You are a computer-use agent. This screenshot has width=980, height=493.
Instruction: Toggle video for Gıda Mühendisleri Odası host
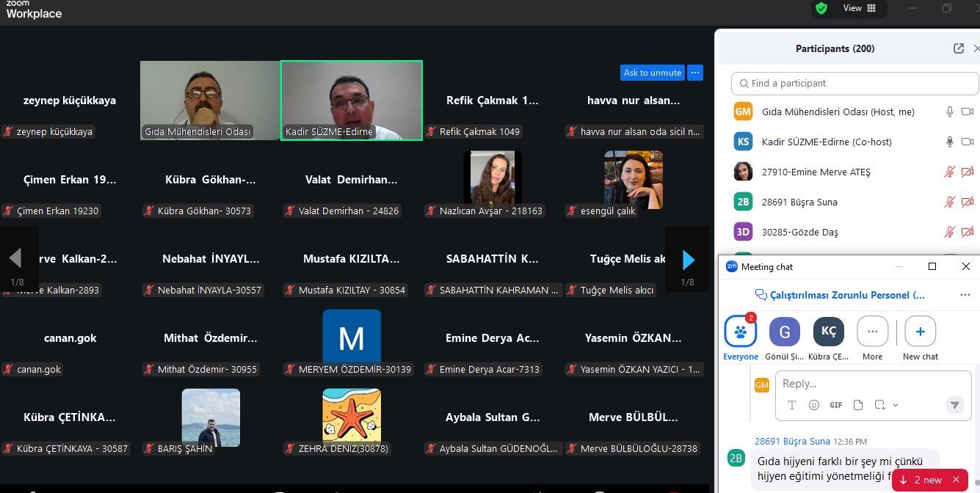tap(968, 112)
